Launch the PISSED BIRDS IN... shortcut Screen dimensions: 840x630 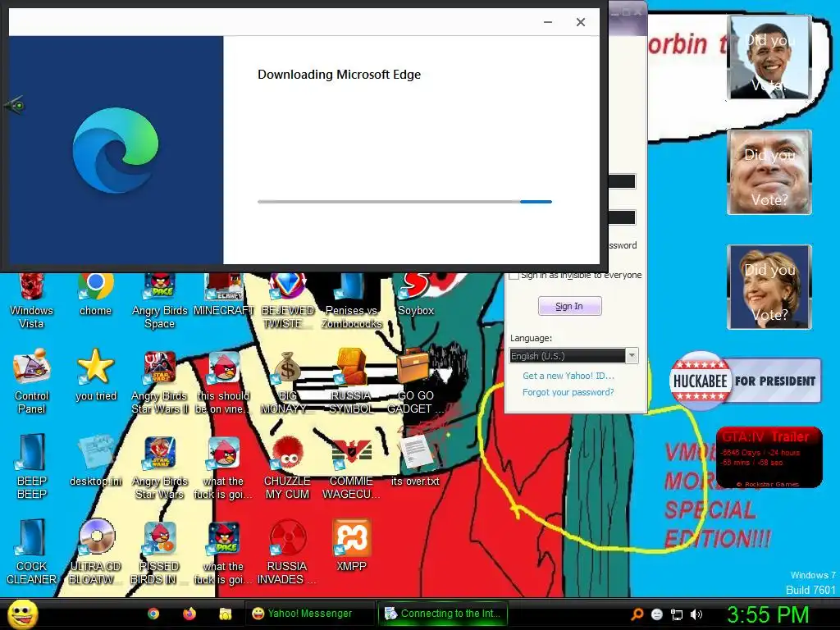pos(160,552)
